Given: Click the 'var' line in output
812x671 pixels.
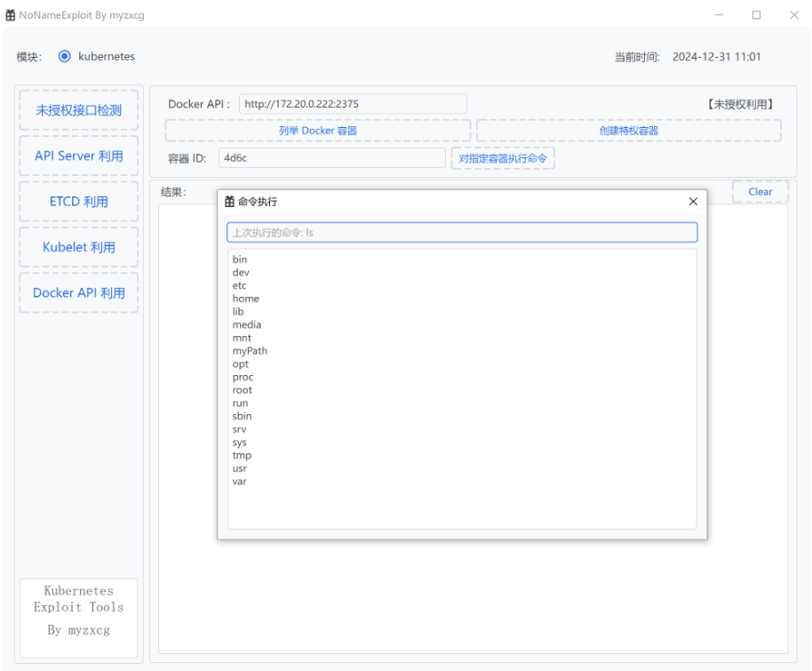Looking at the screenshot, I should point(239,481).
